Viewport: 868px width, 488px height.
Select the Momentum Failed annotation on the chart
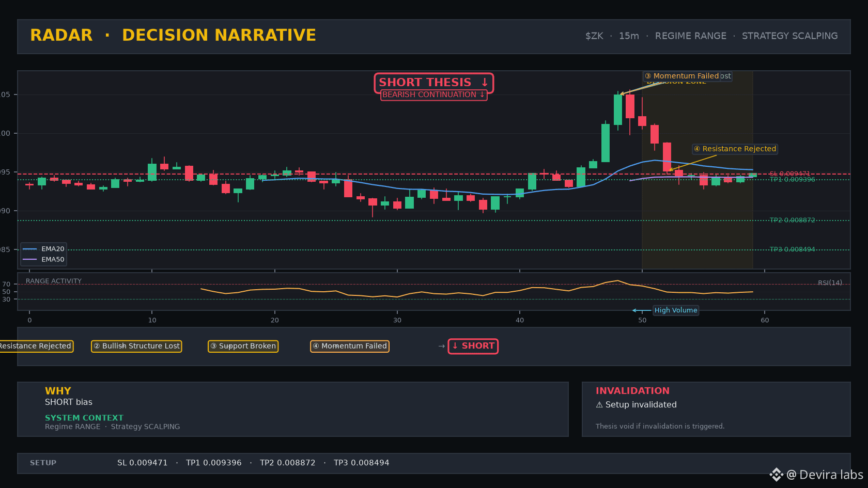click(681, 76)
